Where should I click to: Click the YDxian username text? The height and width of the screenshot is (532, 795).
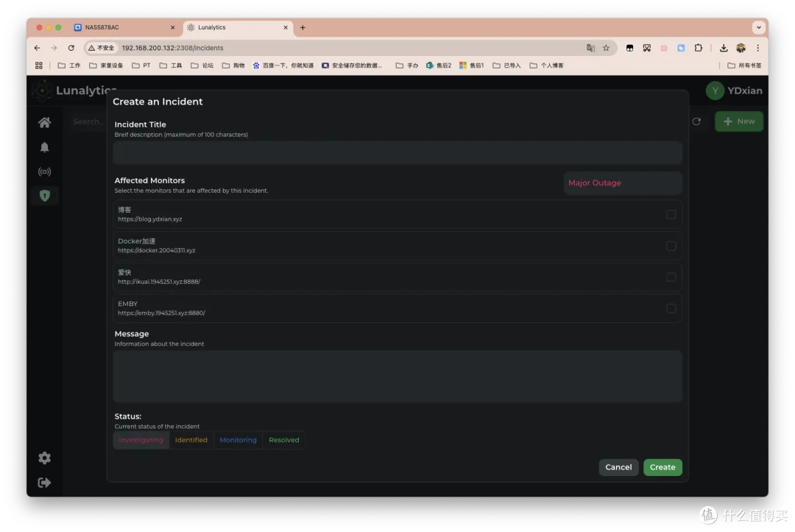(745, 91)
